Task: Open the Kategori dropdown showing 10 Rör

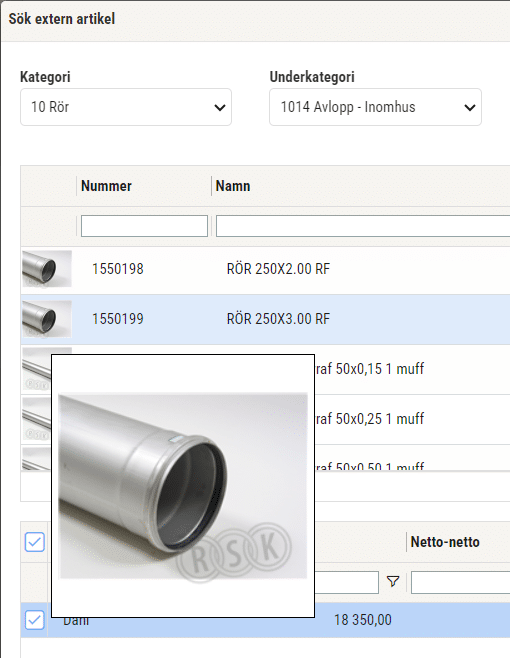Action: (126, 107)
